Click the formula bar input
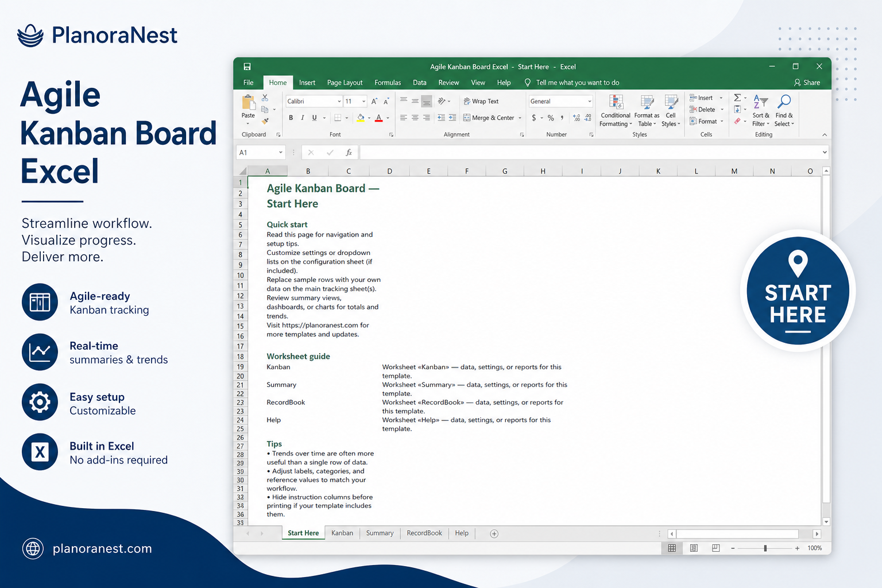Screen dimensions: 882x588 pos(590,152)
